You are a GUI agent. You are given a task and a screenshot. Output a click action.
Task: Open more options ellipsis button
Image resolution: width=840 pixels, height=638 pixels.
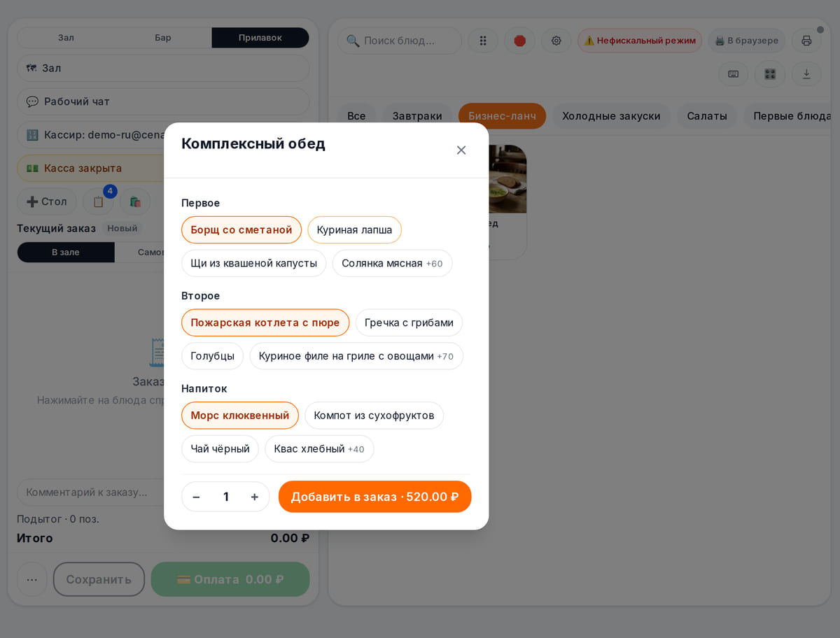pos(32,579)
